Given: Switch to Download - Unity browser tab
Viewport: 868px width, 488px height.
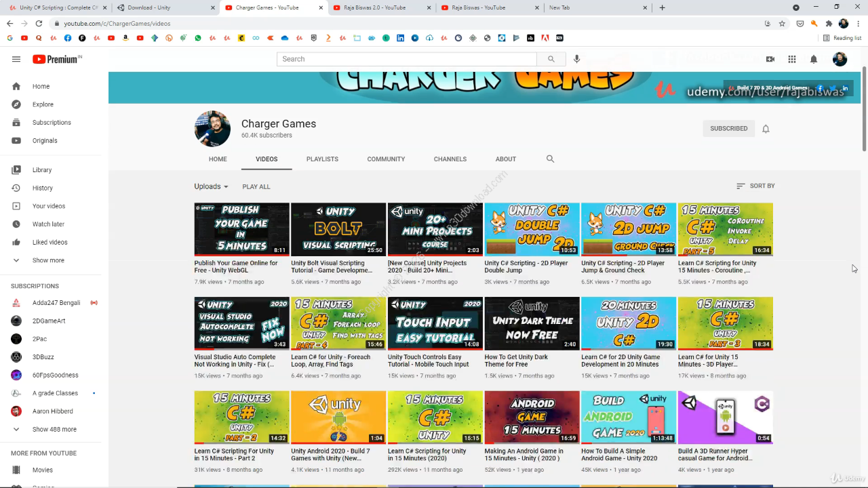Looking at the screenshot, I should (164, 7).
